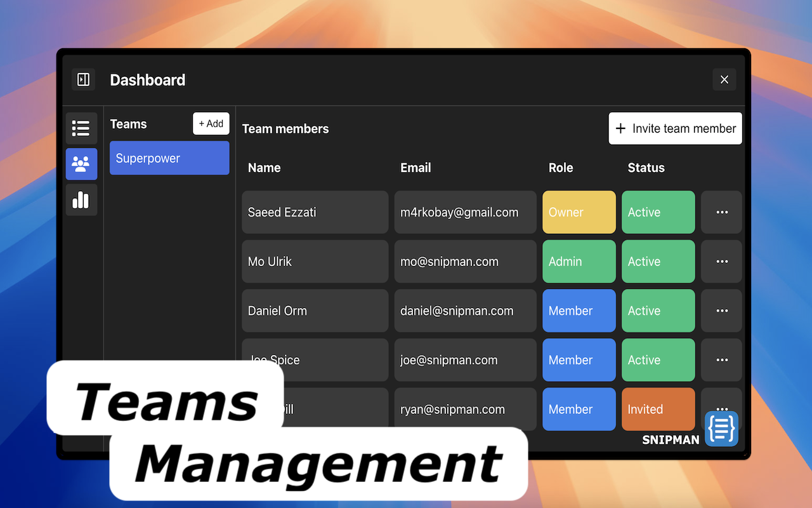The width and height of the screenshot is (812, 508).
Task: Open more options for Saeed Ezzati
Action: pos(721,212)
